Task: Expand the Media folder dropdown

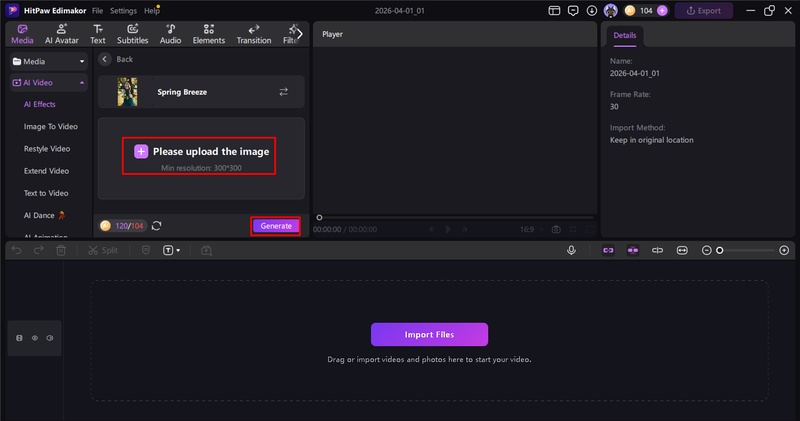Action: [49, 61]
